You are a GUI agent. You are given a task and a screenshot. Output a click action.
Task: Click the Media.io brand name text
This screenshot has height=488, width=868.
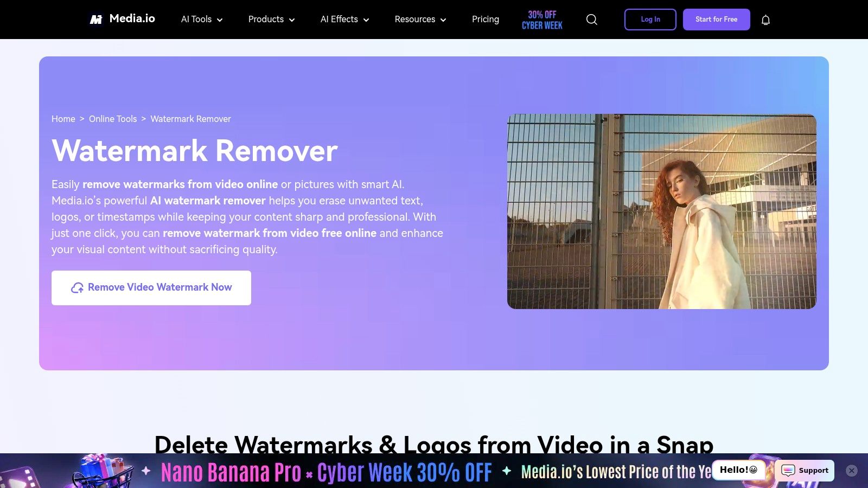[x=132, y=18]
